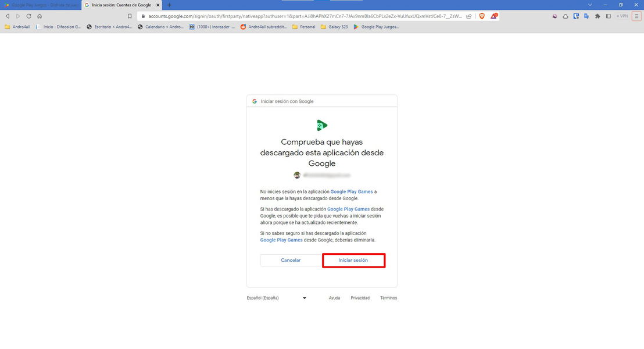Click the 'Iniciar sesión con Google' header text

[x=287, y=101]
